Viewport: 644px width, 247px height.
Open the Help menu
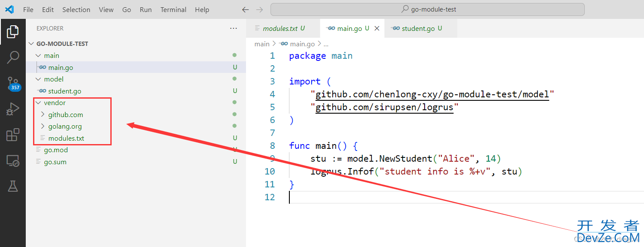point(202,9)
